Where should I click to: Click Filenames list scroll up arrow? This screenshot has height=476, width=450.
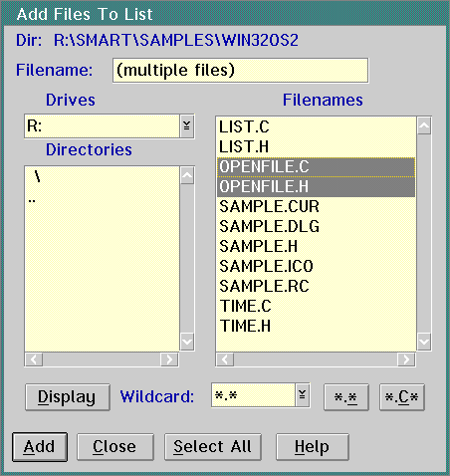pyautogui.click(x=424, y=125)
